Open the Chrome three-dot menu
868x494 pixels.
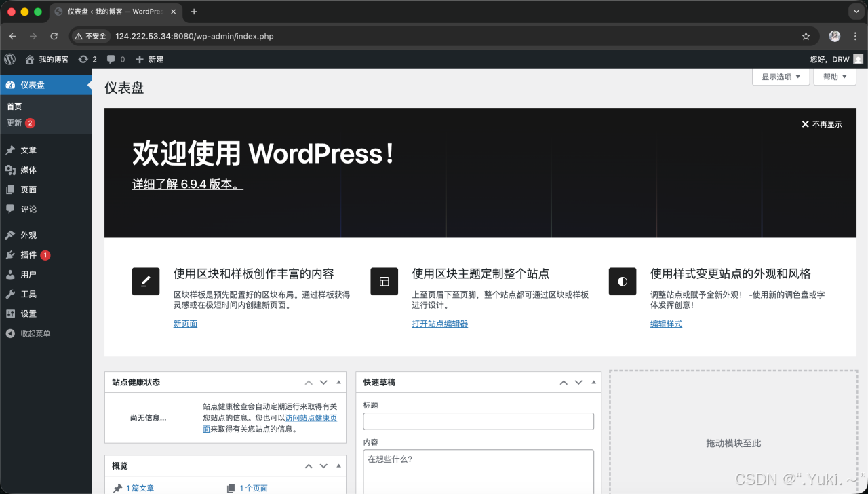click(x=856, y=36)
